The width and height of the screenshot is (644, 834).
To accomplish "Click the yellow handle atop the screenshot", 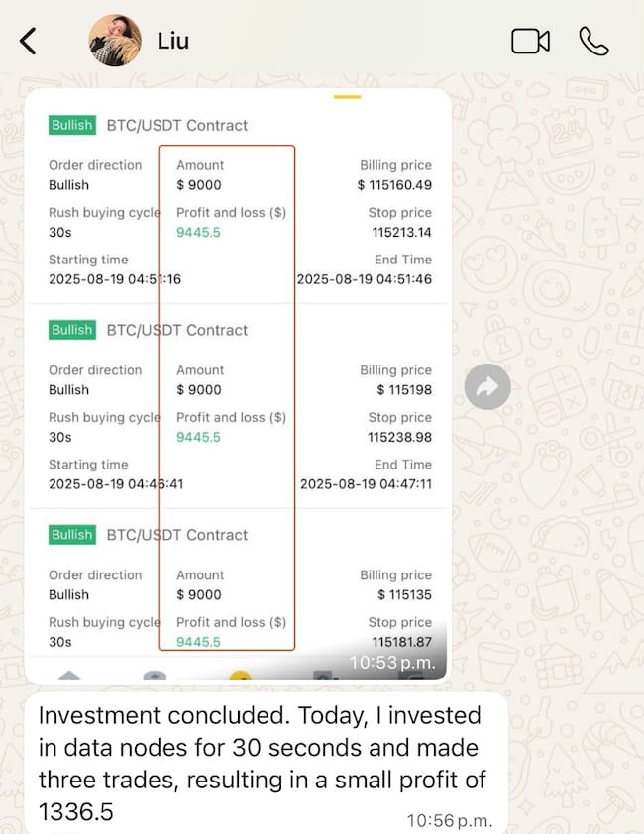I will (347, 97).
